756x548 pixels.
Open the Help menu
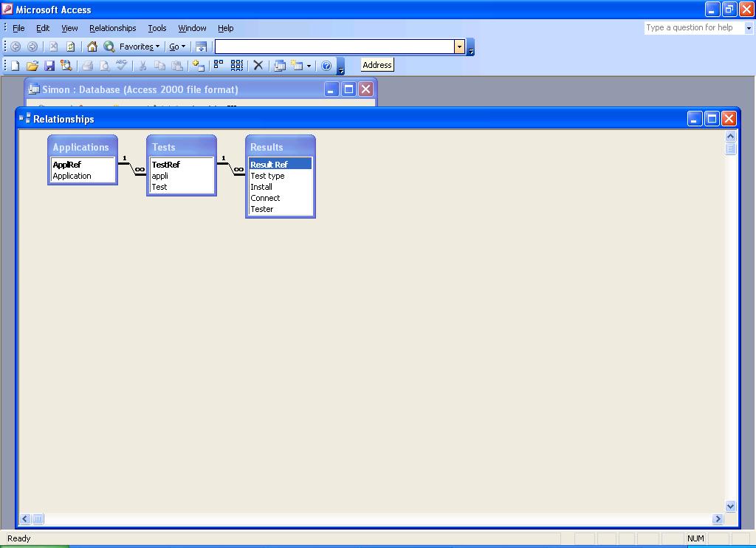225,29
